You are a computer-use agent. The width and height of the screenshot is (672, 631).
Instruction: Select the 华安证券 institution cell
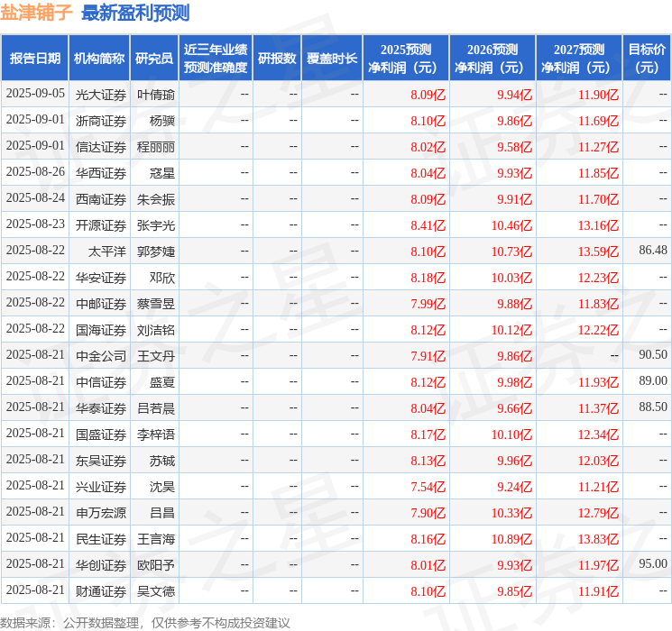(x=101, y=278)
